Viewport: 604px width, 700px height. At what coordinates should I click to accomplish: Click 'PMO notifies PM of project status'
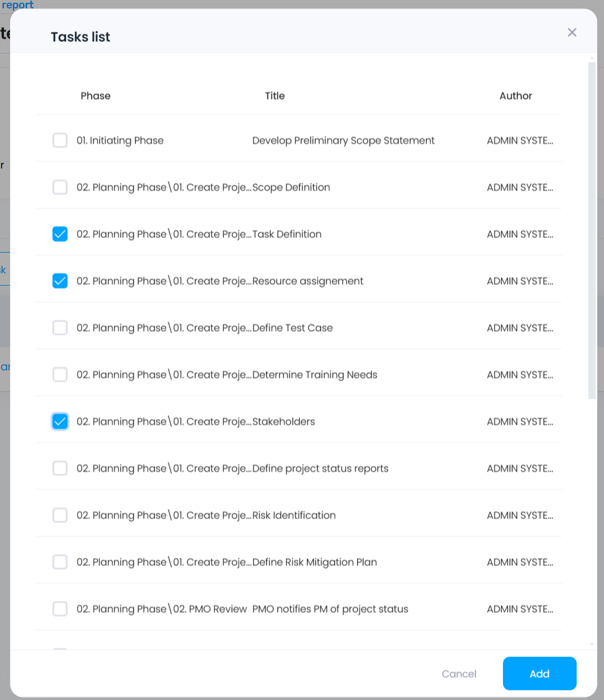coord(330,609)
